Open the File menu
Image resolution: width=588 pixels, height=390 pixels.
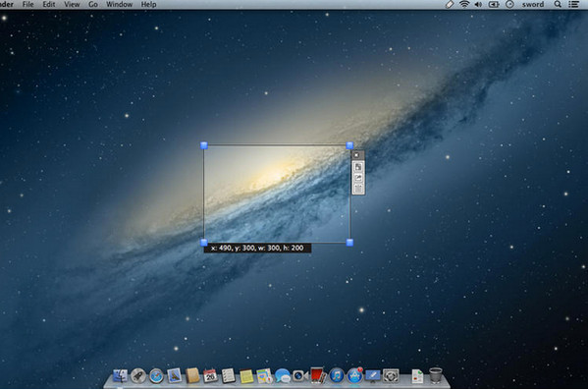tap(27, 5)
